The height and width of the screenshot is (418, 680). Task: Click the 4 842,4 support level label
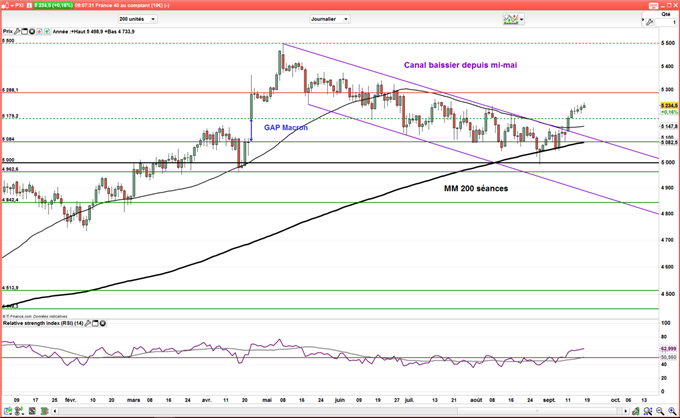(10, 200)
